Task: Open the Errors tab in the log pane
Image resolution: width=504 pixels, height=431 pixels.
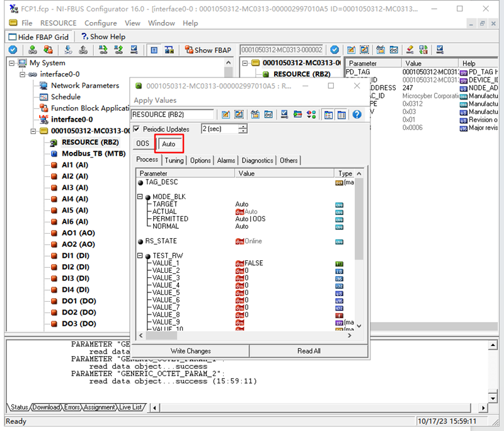Action: pos(72,407)
